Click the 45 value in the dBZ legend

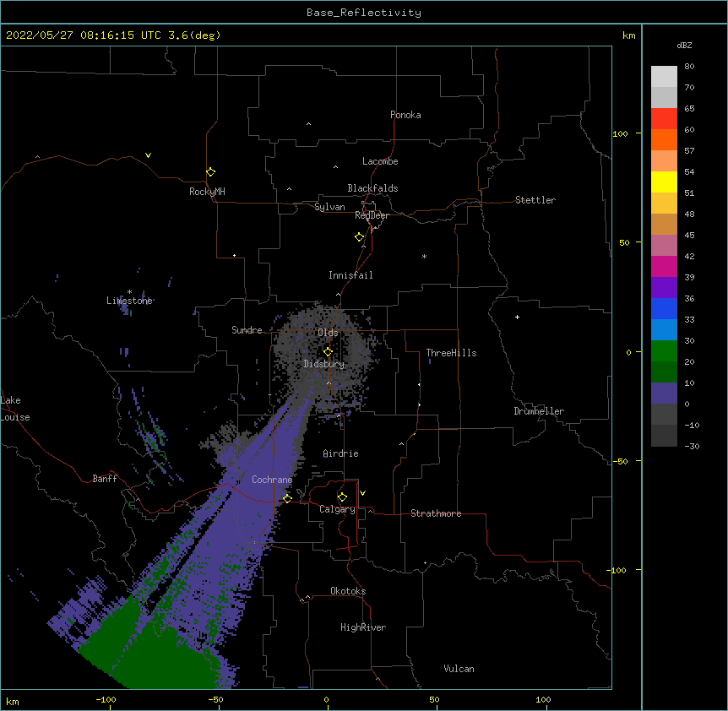click(689, 236)
